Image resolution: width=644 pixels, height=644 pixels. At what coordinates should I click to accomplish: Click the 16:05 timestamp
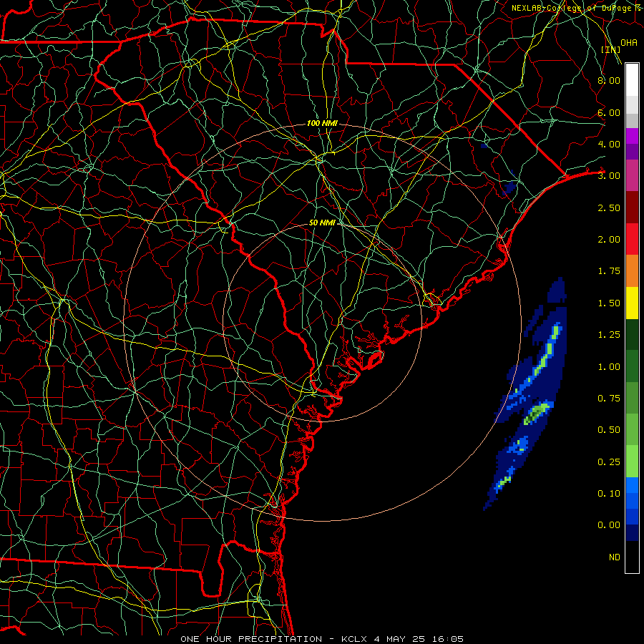tap(448, 639)
